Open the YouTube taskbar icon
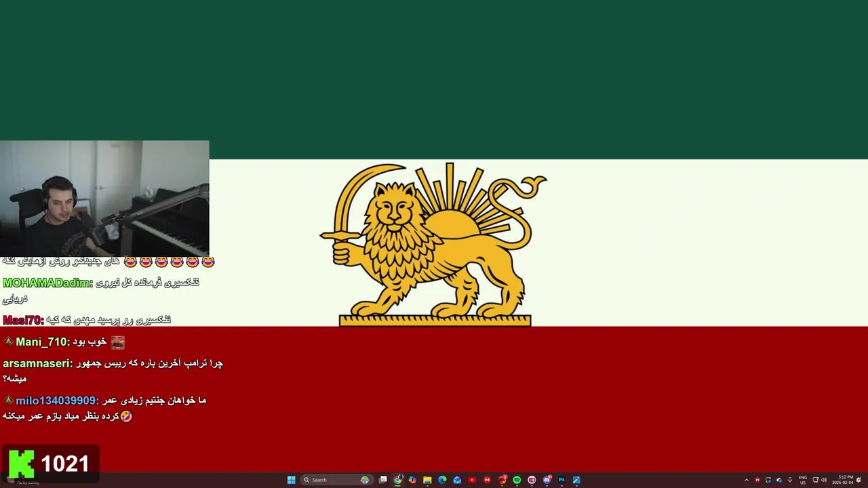 (472, 480)
